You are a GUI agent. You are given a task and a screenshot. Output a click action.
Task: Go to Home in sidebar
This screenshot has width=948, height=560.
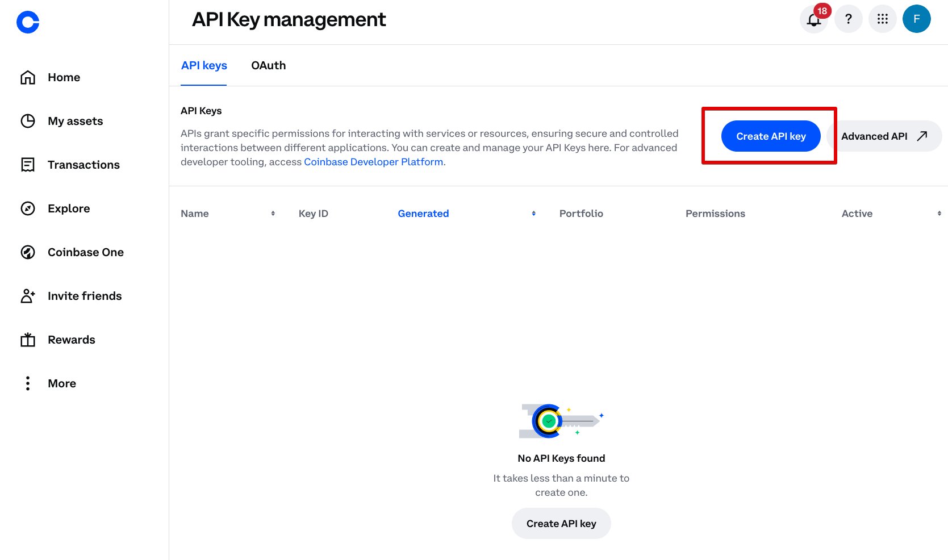(x=64, y=77)
